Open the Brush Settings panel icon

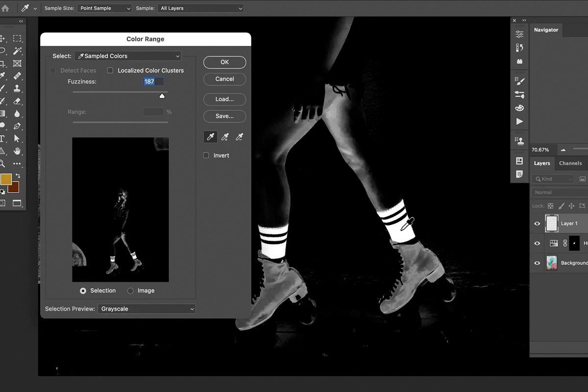[520, 80]
